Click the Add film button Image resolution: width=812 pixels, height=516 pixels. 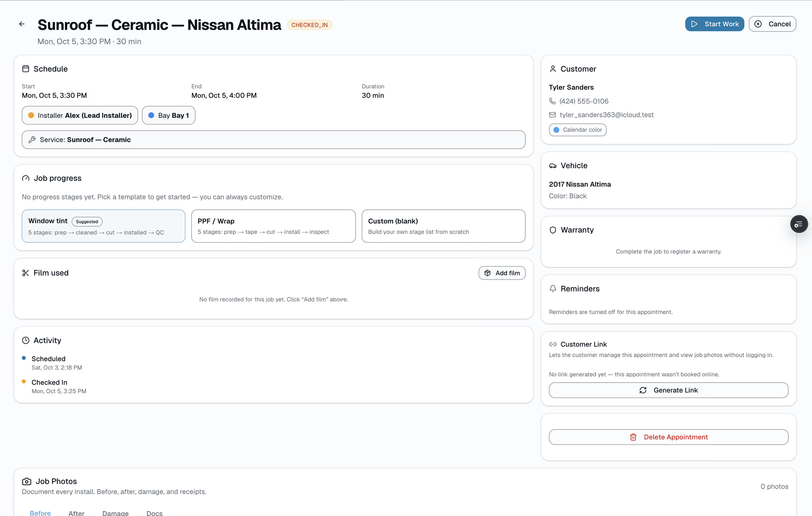pos(502,273)
